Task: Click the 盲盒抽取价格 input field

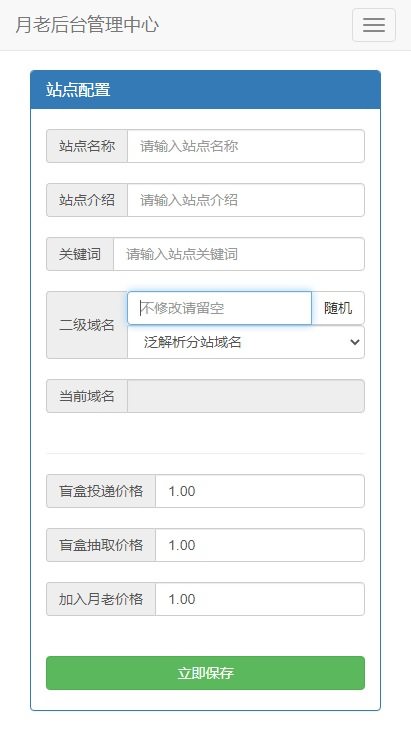Action: point(260,545)
